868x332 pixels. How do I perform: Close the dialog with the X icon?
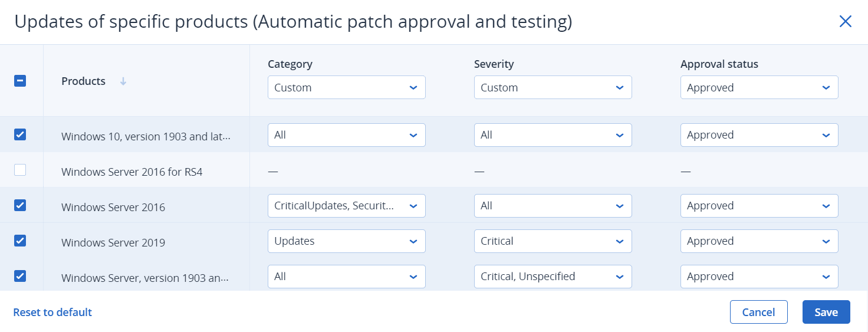(x=845, y=22)
